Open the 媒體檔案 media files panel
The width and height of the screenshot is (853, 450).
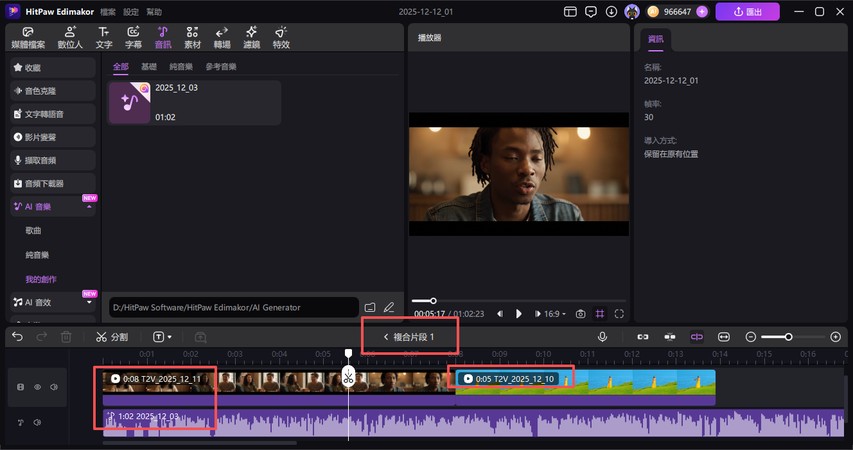pyautogui.click(x=28, y=38)
